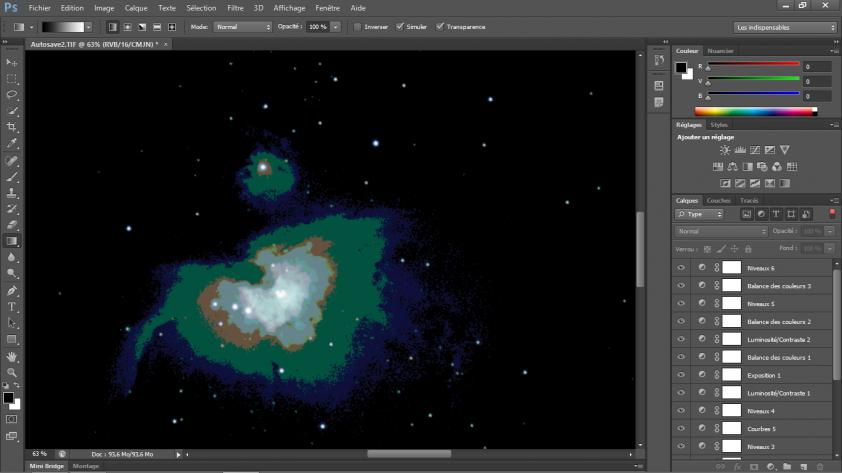Hide the Niveaux 6 layer
The image size is (842, 473).
pyautogui.click(x=681, y=267)
